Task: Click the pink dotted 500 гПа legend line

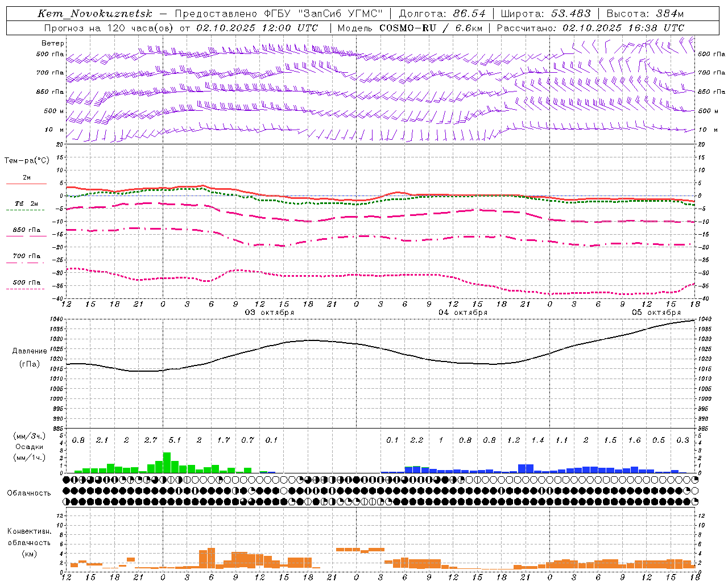Action: [26, 289]
